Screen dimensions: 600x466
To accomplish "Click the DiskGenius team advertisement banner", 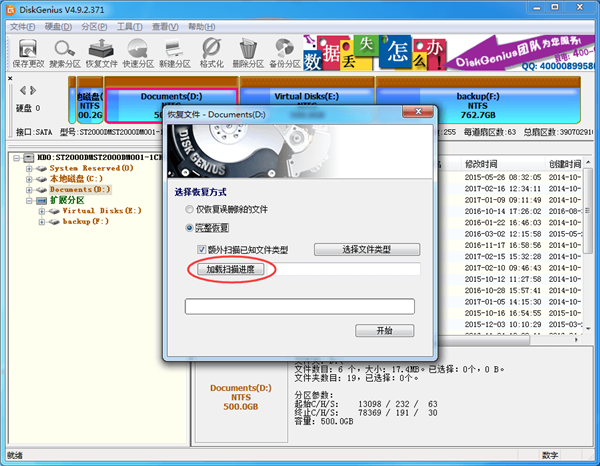I will 449,53.
